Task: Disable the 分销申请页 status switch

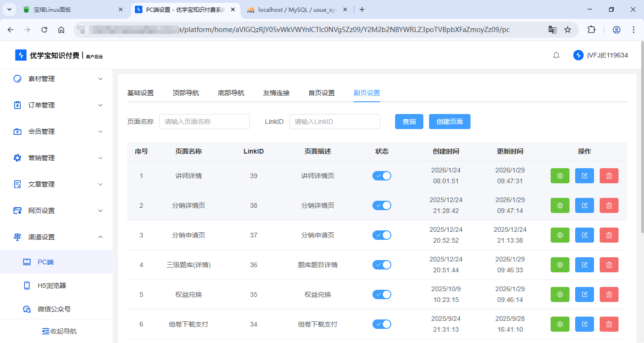Action: 381,235
